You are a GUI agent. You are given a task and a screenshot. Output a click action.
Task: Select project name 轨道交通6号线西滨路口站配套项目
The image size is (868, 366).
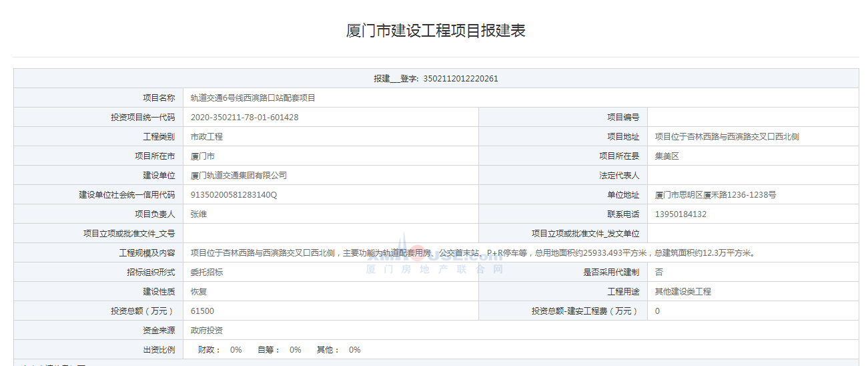[253, 98]
